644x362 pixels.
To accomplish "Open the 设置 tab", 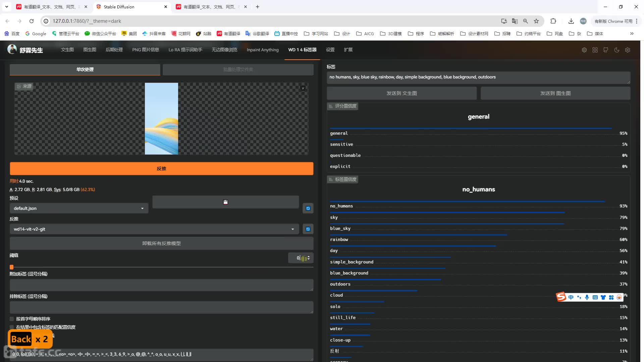I will click(330, 50).
